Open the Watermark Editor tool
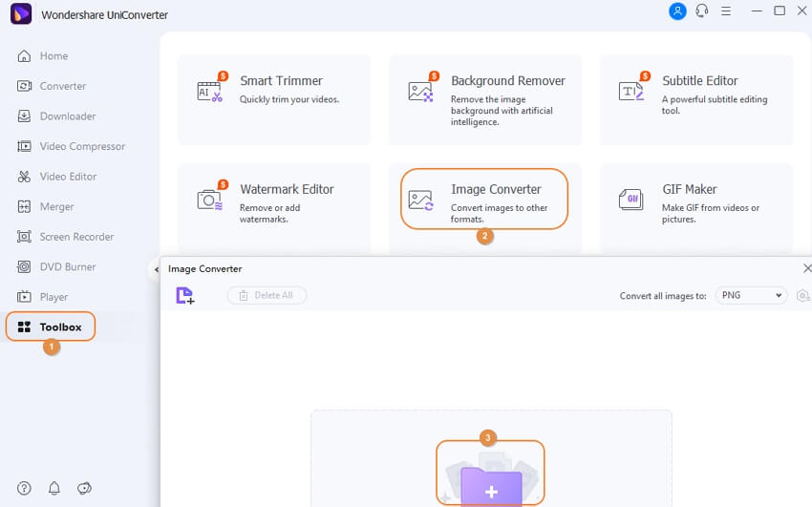The height and width of the screenshot is (507, 812). click(274, 208)
